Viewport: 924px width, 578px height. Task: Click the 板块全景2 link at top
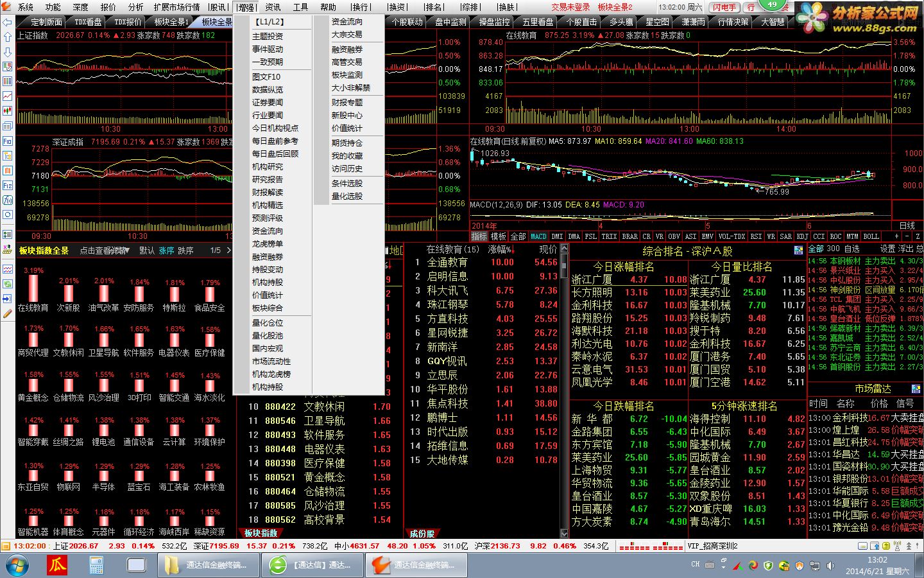615,7
